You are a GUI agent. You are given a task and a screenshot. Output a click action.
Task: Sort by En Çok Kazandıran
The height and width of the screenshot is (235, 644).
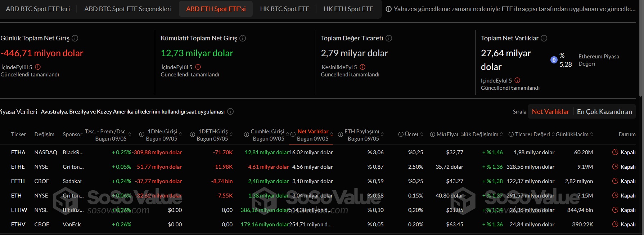(x=604, y=112)
